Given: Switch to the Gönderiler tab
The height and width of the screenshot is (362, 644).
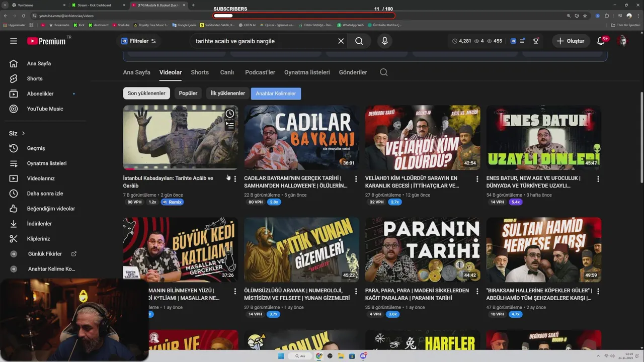Looking at the screenshot, I should tap(353, 72).
